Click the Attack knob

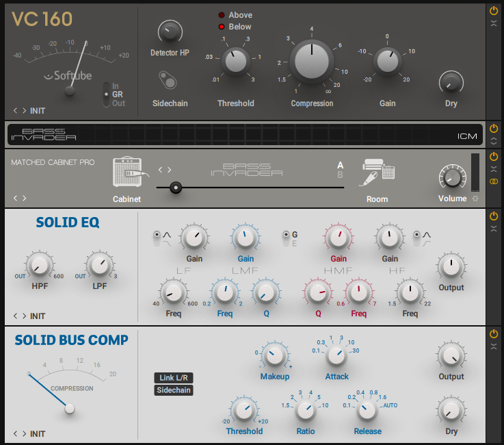click(x=336, y=356)
